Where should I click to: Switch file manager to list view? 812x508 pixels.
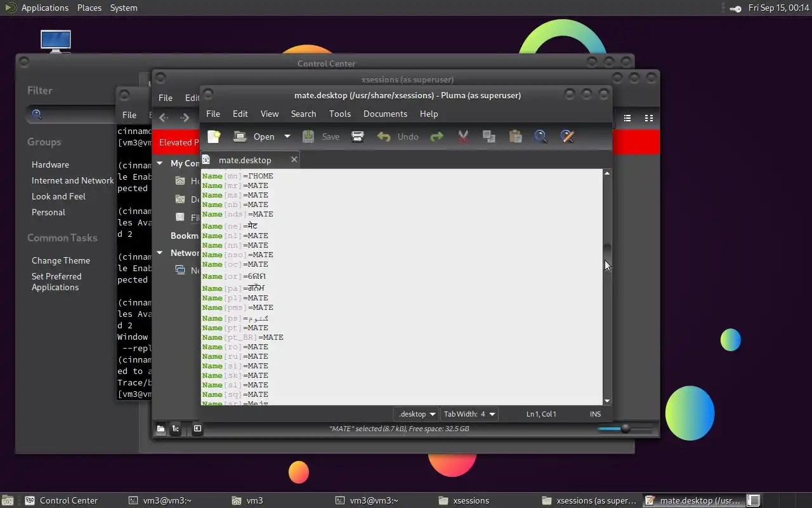pyautogui.click(x=627, y=118)
